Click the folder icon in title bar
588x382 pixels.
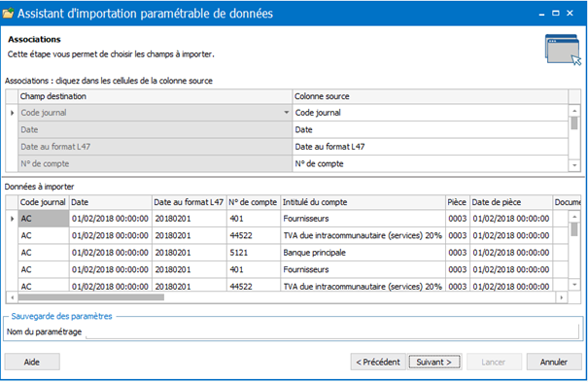(8, 13)
